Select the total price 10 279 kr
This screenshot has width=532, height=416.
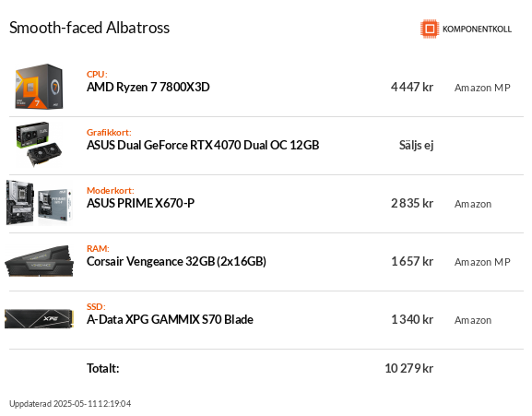(408, 368)
